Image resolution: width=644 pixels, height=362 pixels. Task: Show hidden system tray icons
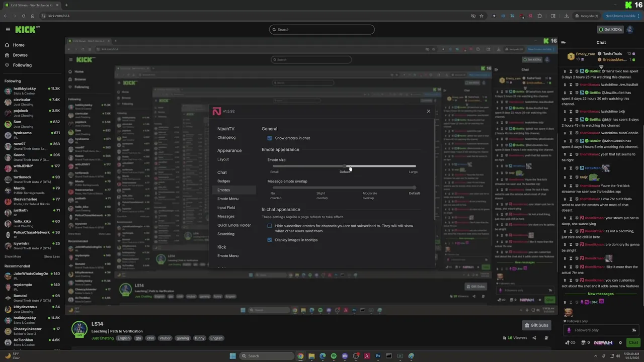(x=596, y=356)
